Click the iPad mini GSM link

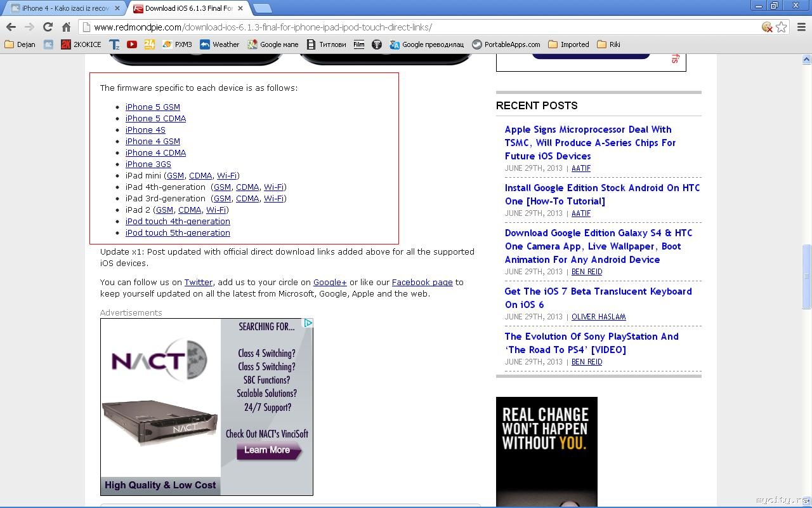point(175,176)
